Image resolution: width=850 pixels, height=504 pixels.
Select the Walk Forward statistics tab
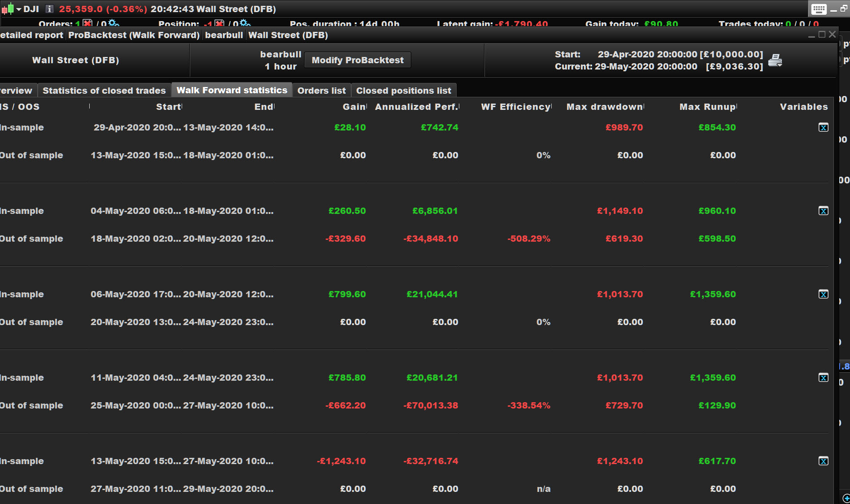pos(232,90)
